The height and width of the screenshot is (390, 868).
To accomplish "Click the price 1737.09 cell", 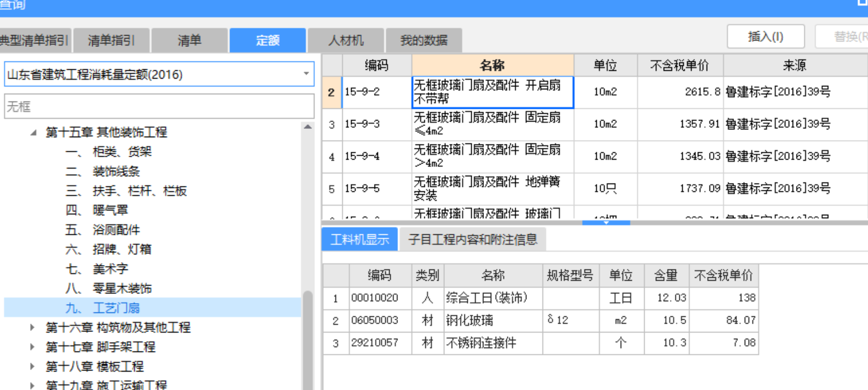I will coord(680,189).
